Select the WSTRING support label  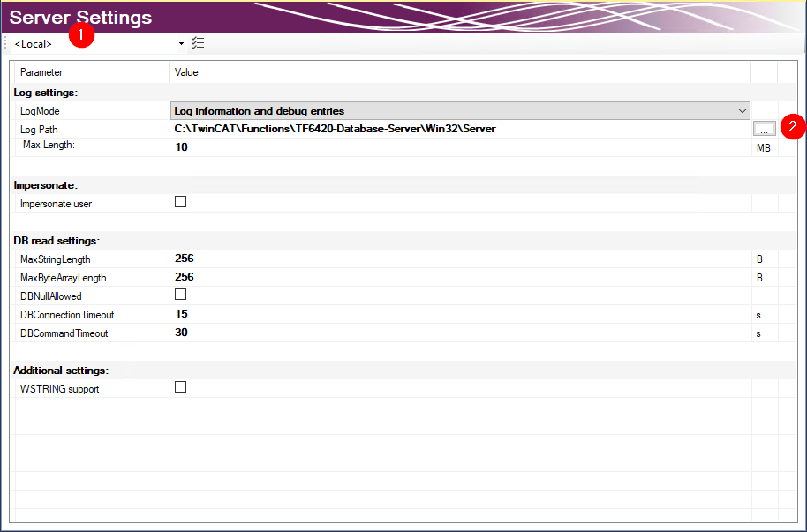[x=60, y=389]
